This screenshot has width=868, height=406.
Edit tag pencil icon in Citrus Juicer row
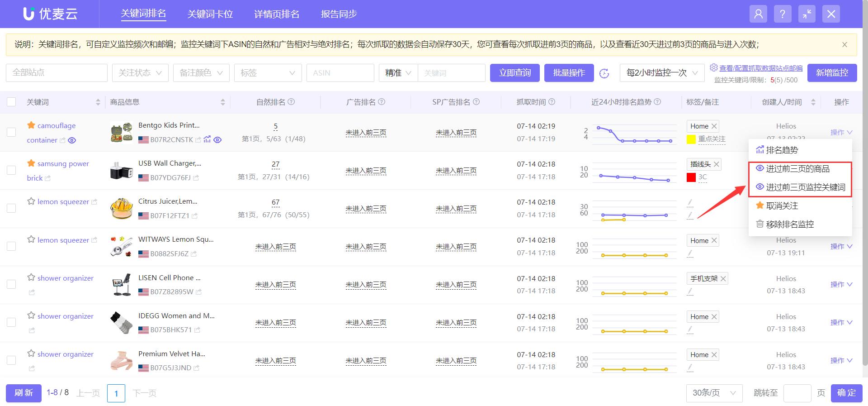pos(690,202)
